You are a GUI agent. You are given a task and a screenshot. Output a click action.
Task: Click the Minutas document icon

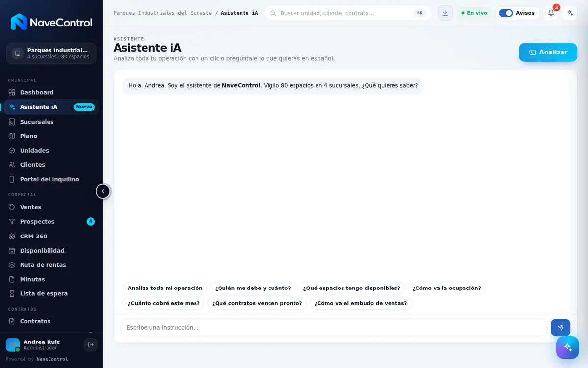tap(12, 279)
